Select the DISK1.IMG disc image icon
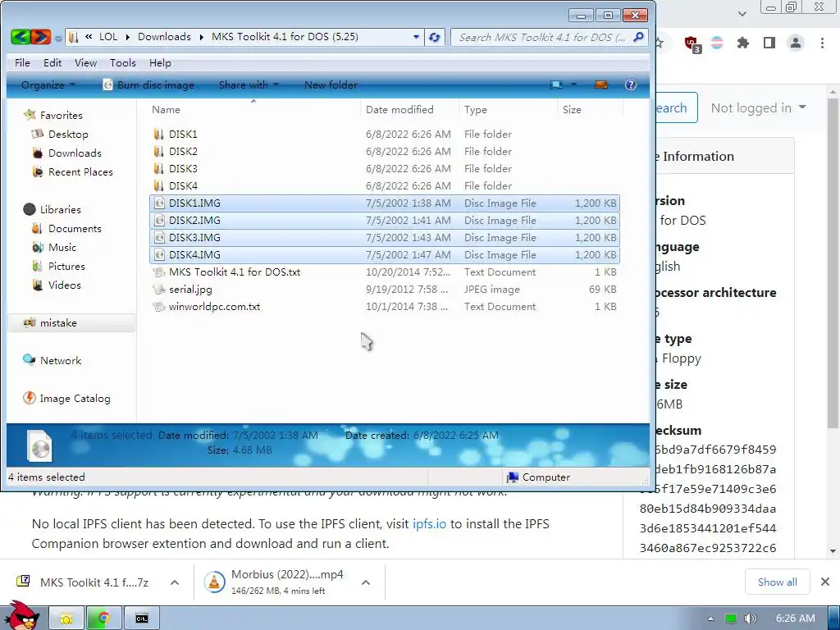840x630 pixels. pos(159,203)
